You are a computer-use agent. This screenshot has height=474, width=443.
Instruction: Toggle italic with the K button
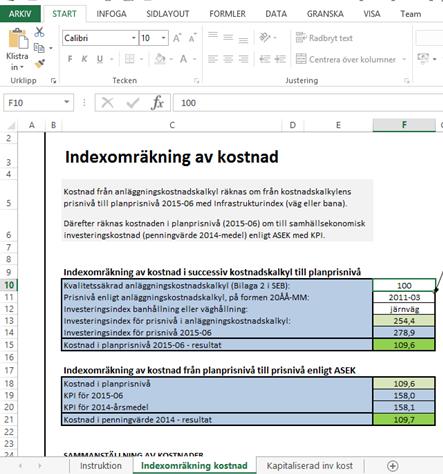84,59
